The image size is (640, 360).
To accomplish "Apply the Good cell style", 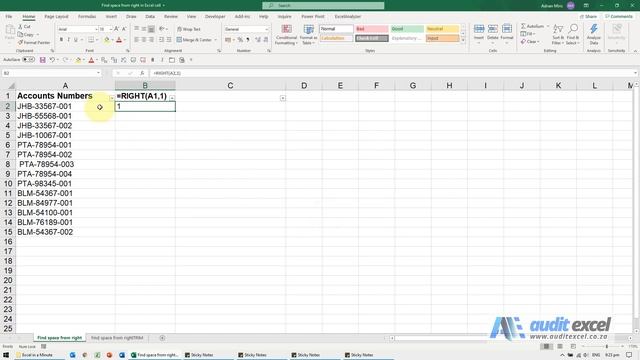I will point(407,29).
